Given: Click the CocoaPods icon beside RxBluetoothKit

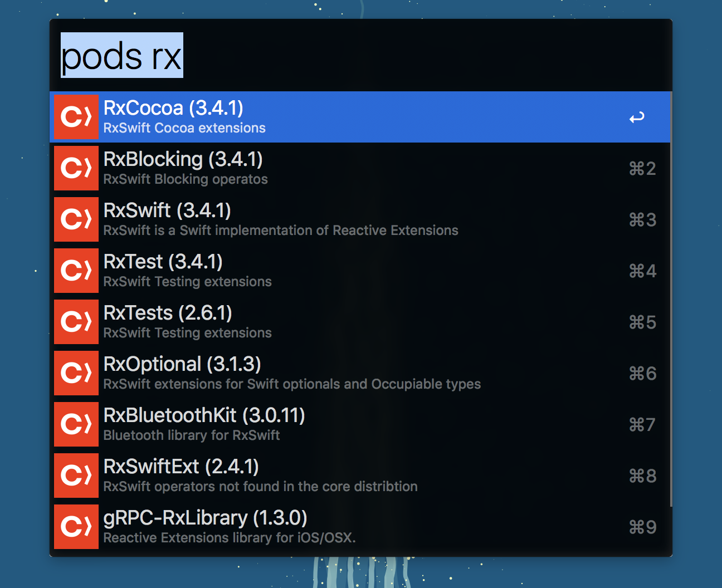Looking at the screenshot, I should (x=76, y=424).
